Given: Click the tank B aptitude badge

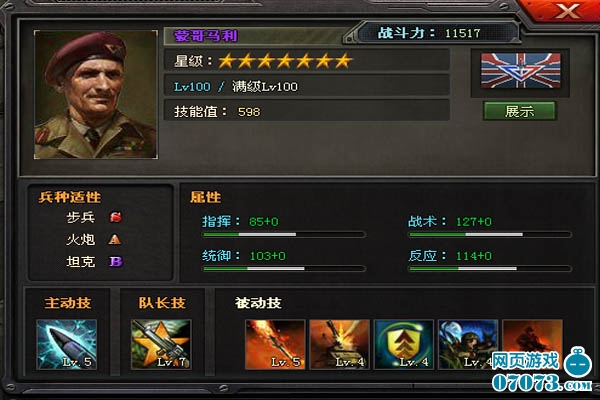Looking at the screenshot, I should pos(116,261).
